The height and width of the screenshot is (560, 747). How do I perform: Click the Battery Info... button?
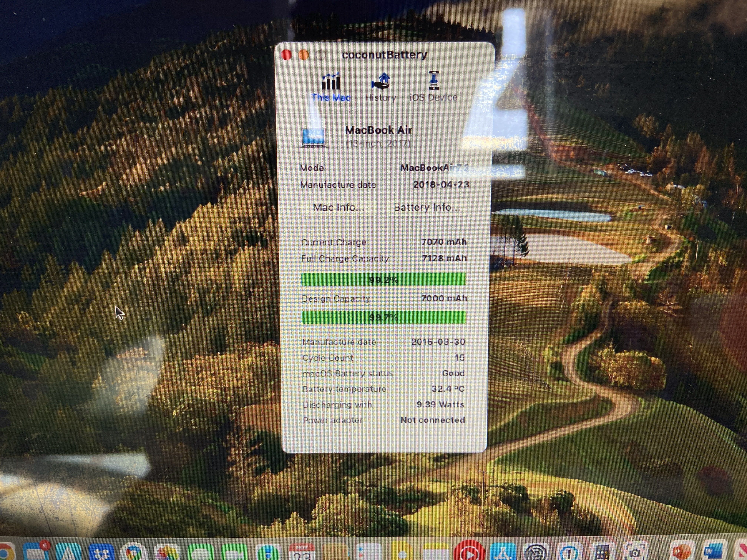pyautogui.click(x=427, y=207)
